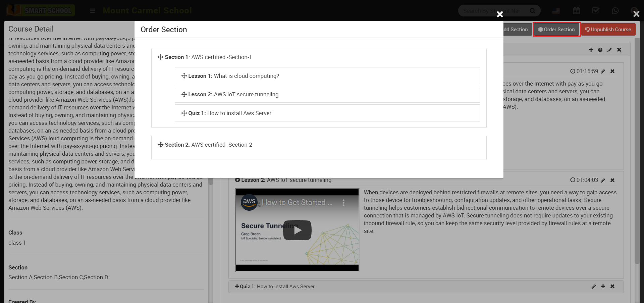The width and height of the screenshot is (644, 303).
Task: Delete Lesson 2 with its X icon
Action: [x=612, y=180]
